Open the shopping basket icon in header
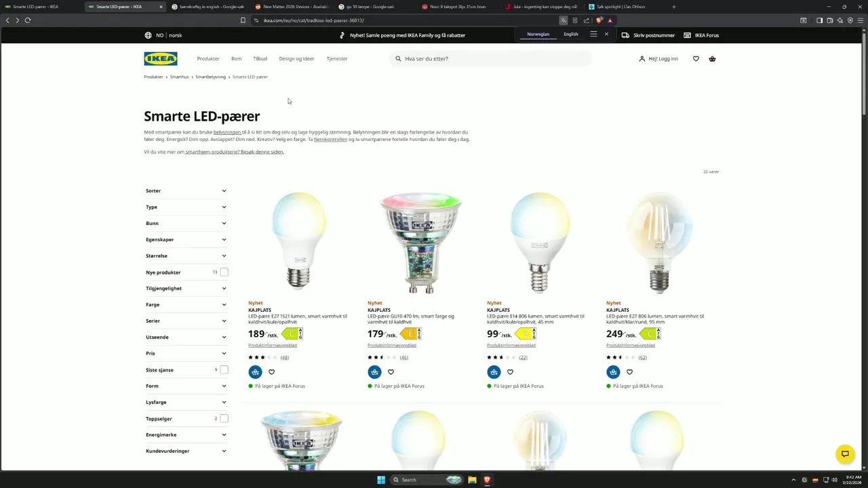 click(x=712, y=59)
